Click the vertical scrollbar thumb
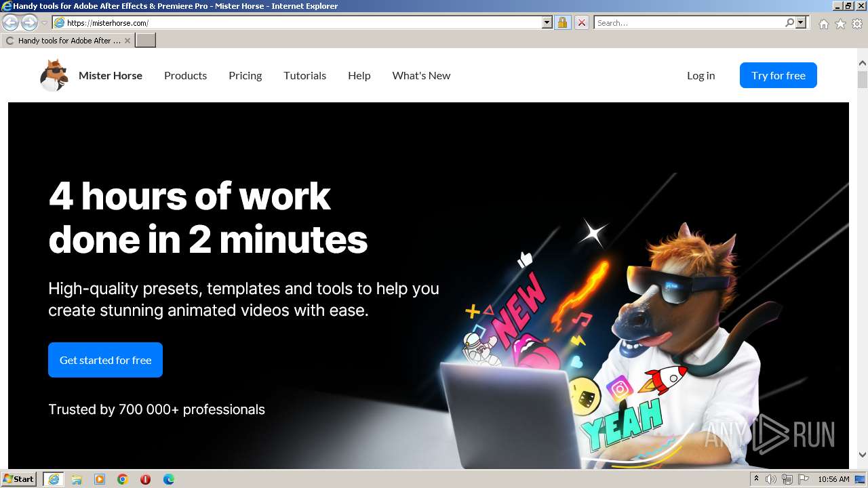Image resolution: width=868 pixels, height=488 pixels. 862,79
